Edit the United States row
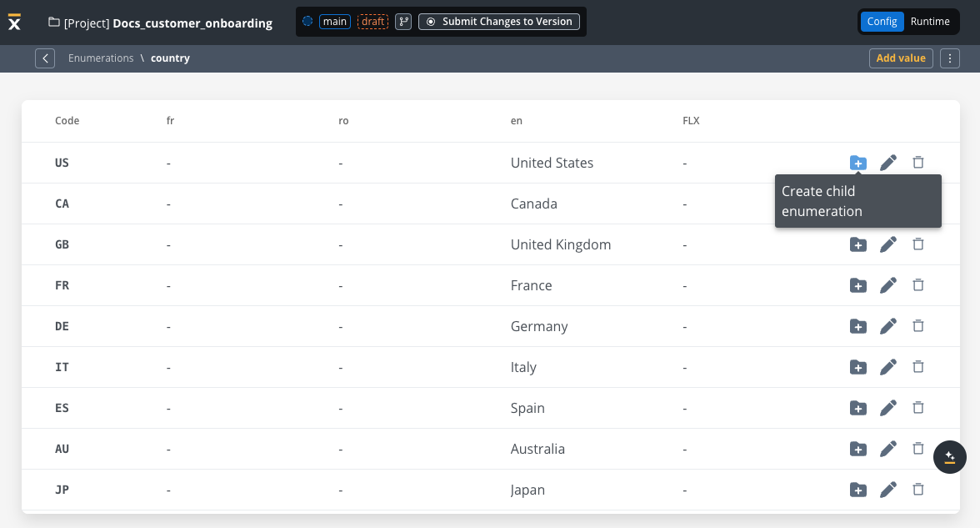This screenshot has width=980, height=528. [888, 163]
